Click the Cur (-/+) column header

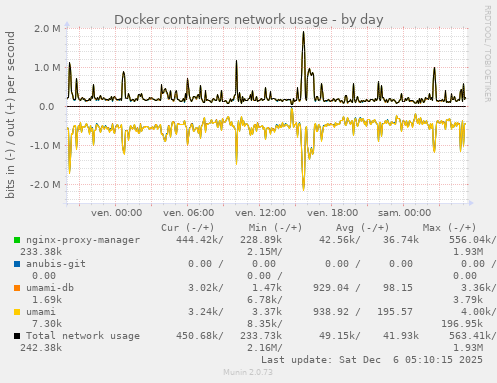[188, 228]
